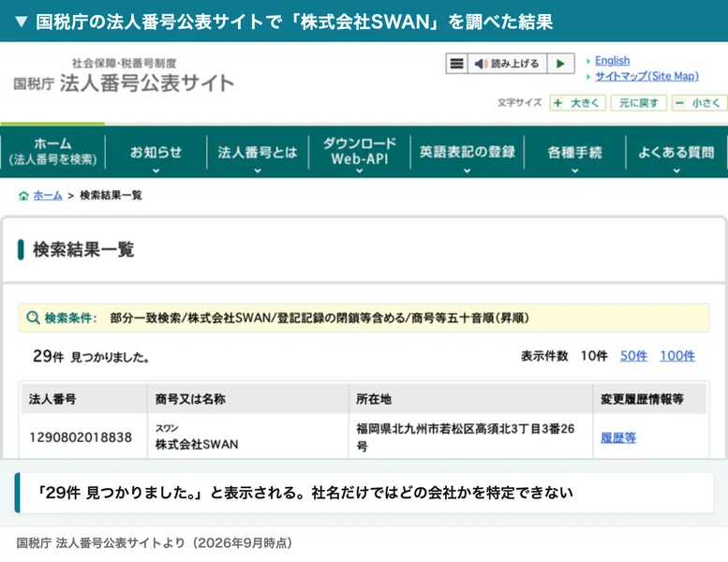This screenshot has width=728, height=562.
Task: Expand the chevron under よくある質問
Action: [676, 170]
